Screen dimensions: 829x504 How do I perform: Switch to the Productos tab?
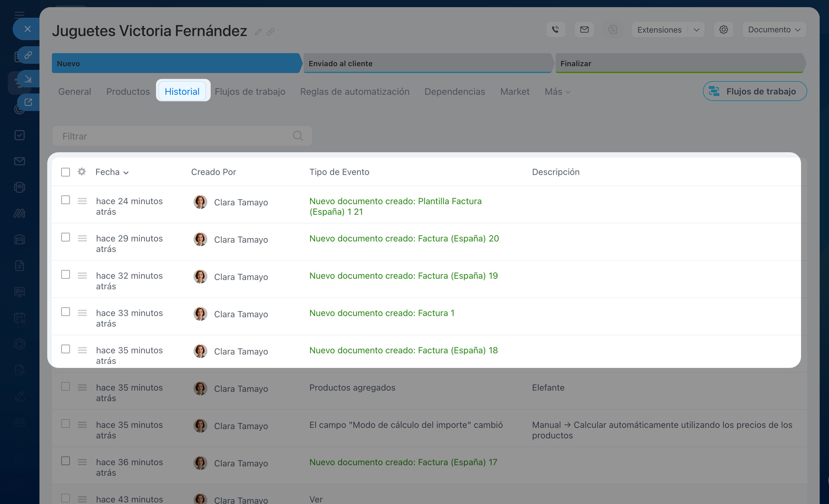(x=128, y=92)
